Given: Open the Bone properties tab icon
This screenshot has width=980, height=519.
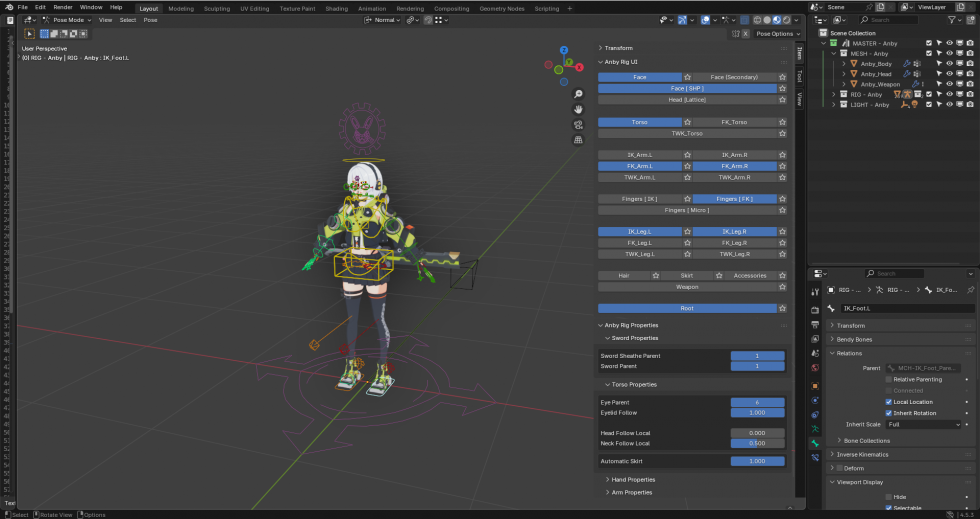Looking at the screenshot, I should tap(815, 443).
